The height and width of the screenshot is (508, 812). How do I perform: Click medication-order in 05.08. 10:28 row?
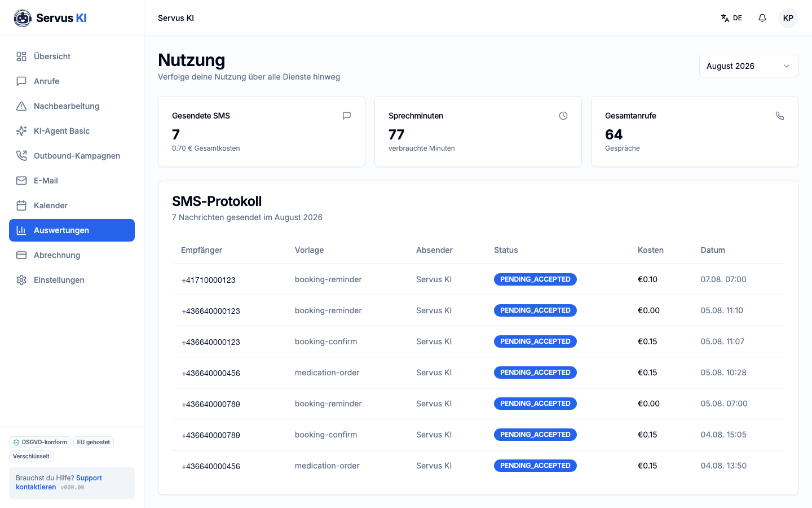(x=327, y=373)
